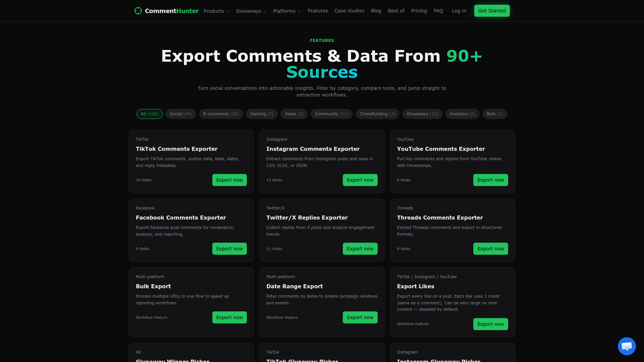Screen dimensions: 644x362
Task: Click Export now on Bulk Export card
Action: pos(229,317)
